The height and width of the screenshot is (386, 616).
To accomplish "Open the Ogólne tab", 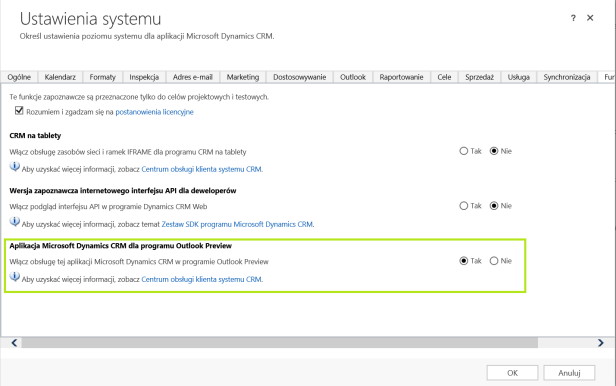I will click(19, 77).
